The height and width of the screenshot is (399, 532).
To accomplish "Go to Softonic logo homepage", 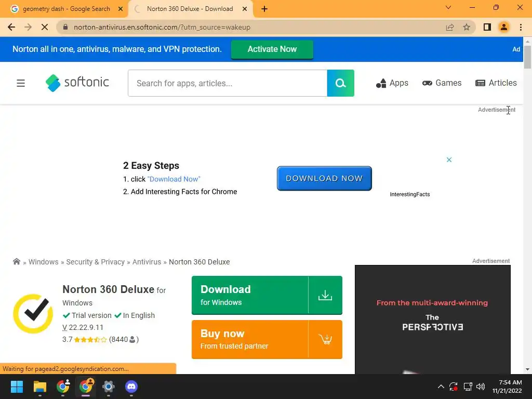I will coord(77,83).
